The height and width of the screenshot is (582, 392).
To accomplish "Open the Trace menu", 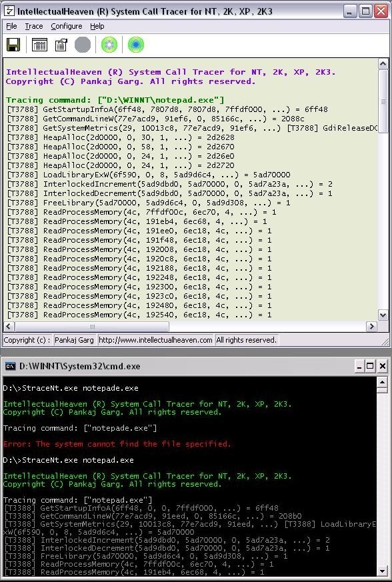I will (34, 26).
